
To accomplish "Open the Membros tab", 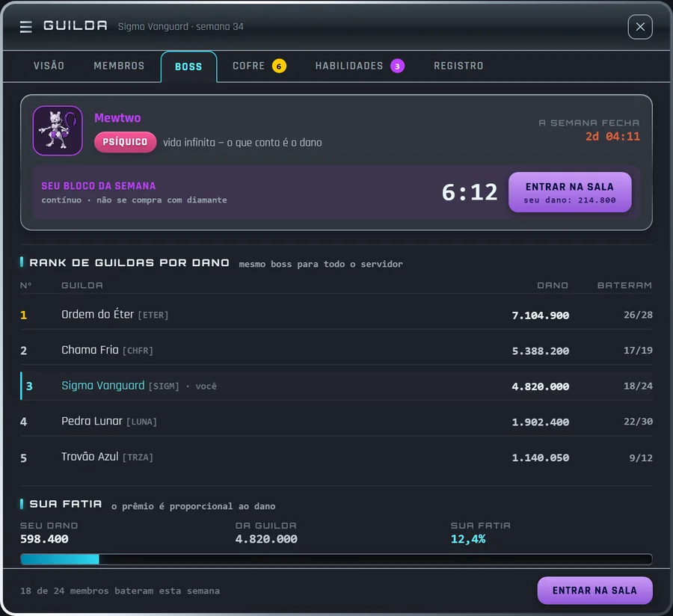I will pyautogui.click(x=119, y=66).
